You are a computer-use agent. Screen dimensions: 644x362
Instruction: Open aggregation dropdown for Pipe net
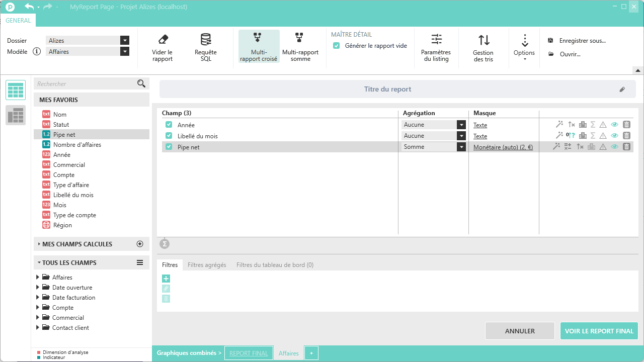[x=461, y=147]
